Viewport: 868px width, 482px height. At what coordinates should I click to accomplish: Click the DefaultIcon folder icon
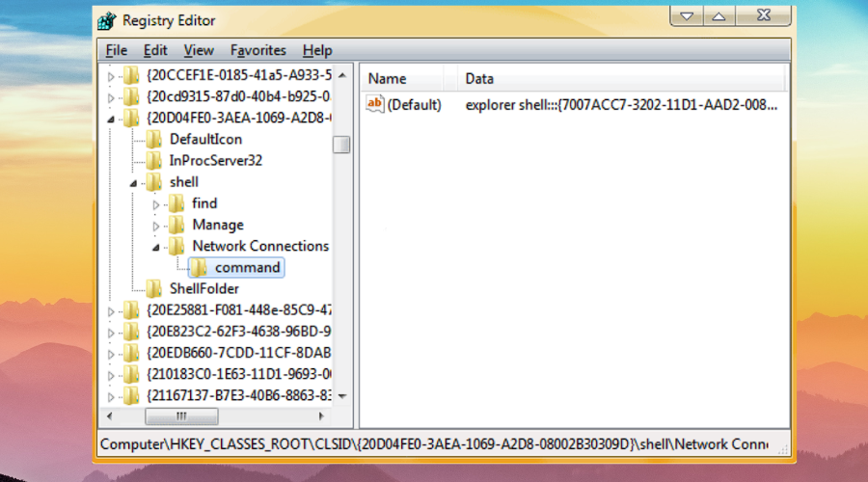point(152,139)
